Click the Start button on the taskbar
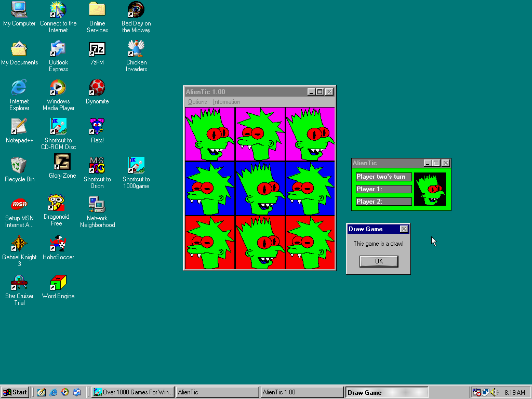The image size is (532, 399). point(15,392)
